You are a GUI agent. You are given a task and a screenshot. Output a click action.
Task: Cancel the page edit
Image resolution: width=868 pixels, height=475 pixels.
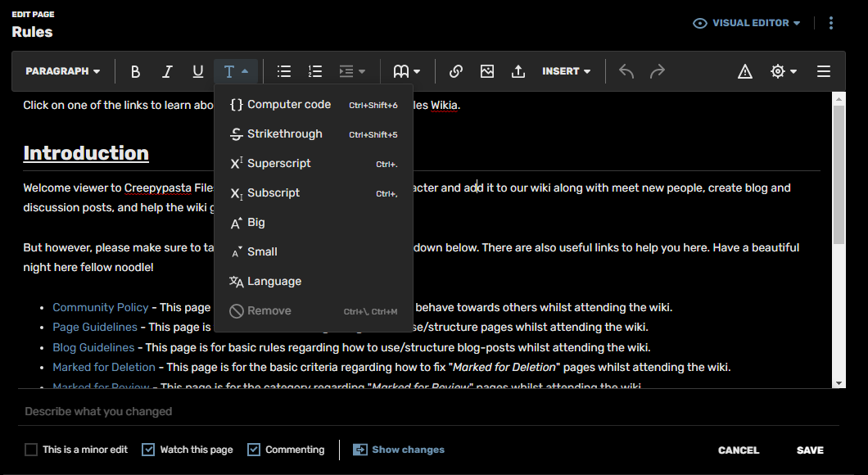[739, 450]
